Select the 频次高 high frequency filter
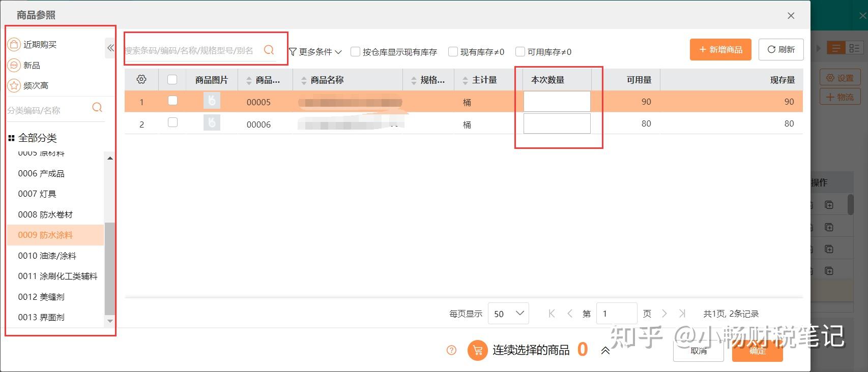 [28, 85]
